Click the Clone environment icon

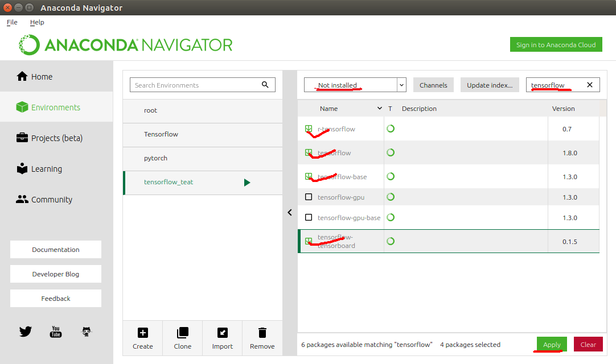point(183,333)
